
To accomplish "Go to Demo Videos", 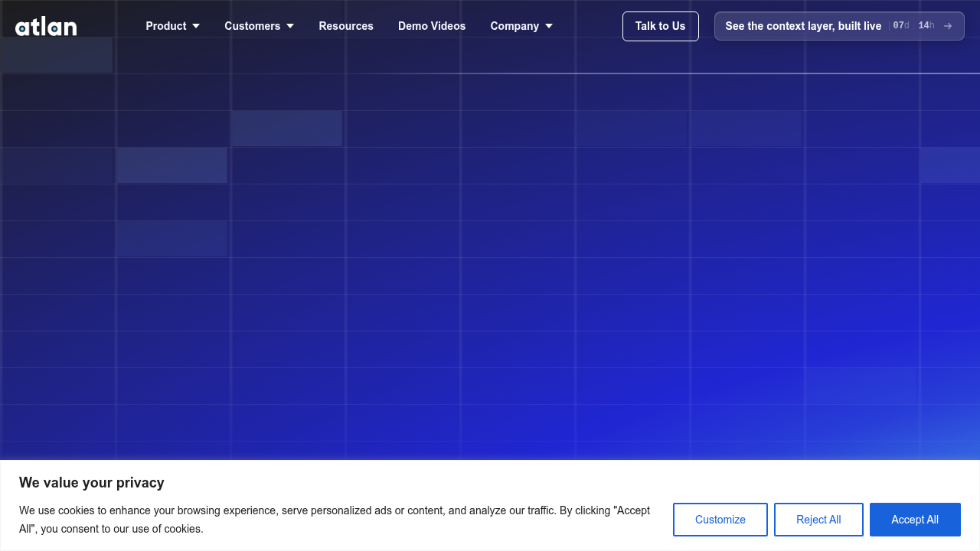I will pyautogui.click(x=432, y=26).
